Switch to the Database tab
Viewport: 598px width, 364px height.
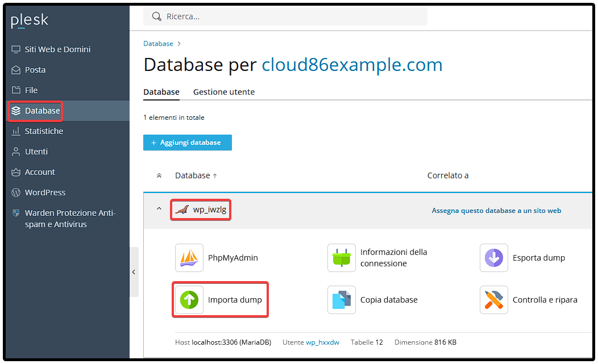coord(161,92)
